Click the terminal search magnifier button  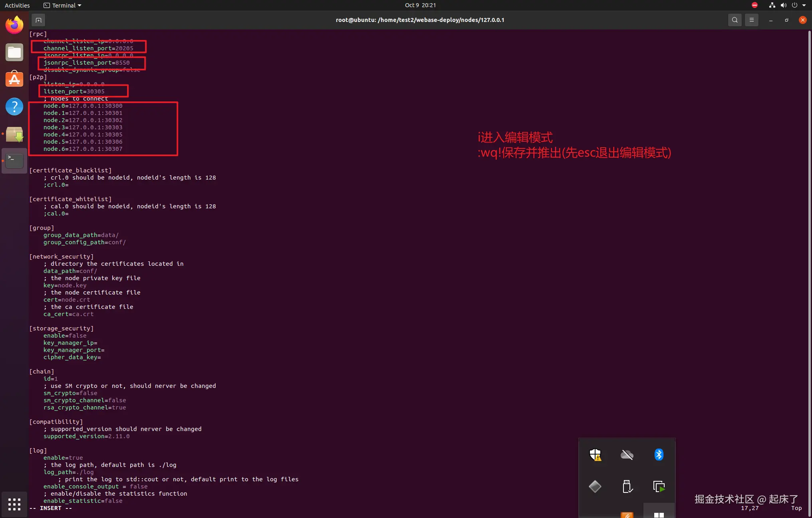tap(735, 20)
